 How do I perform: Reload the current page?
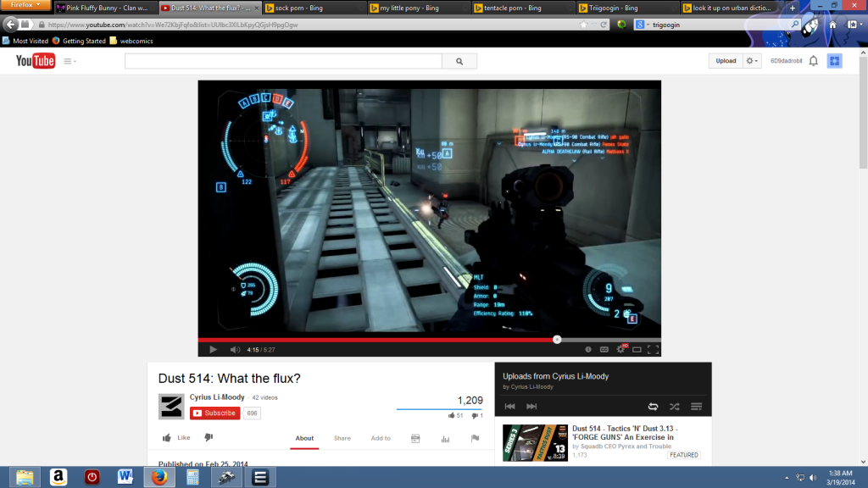[604, 25]
